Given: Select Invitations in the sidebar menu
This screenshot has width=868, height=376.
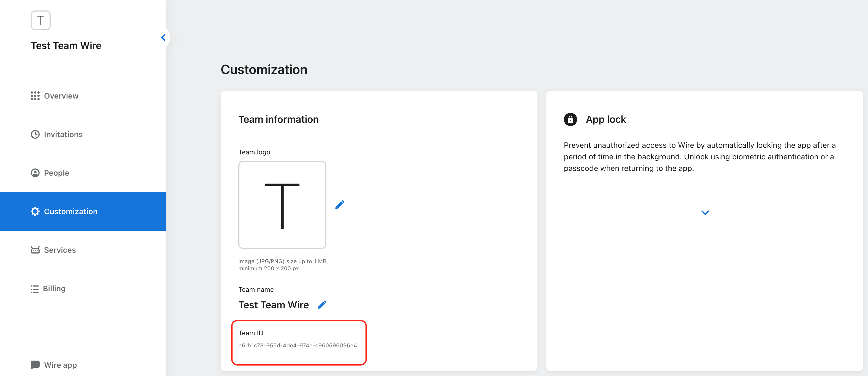Looking at the screenshot, I should click(63, 134).
